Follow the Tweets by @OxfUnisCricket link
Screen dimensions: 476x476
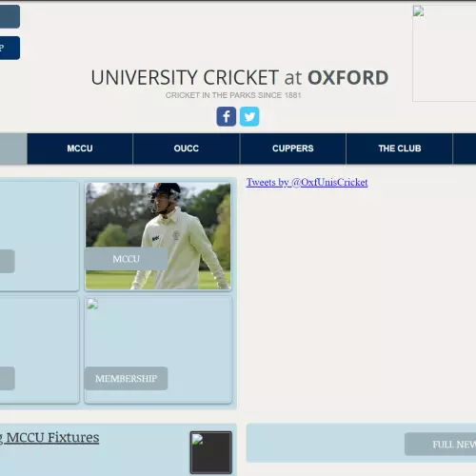[307, 182]
